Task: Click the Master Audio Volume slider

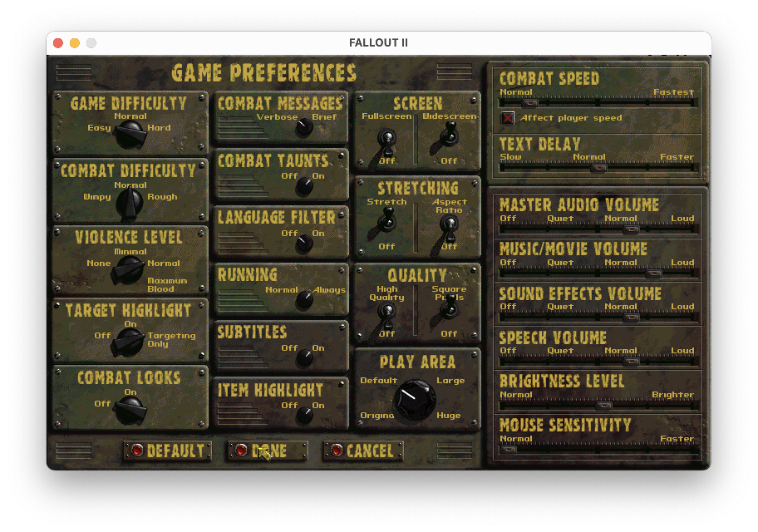Action: pyautogui.click(x=630, y=229)
